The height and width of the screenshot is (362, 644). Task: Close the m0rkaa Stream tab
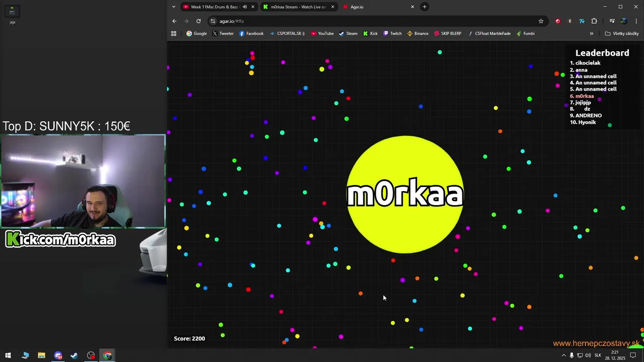pyautogui.click(x=333, y=7)
